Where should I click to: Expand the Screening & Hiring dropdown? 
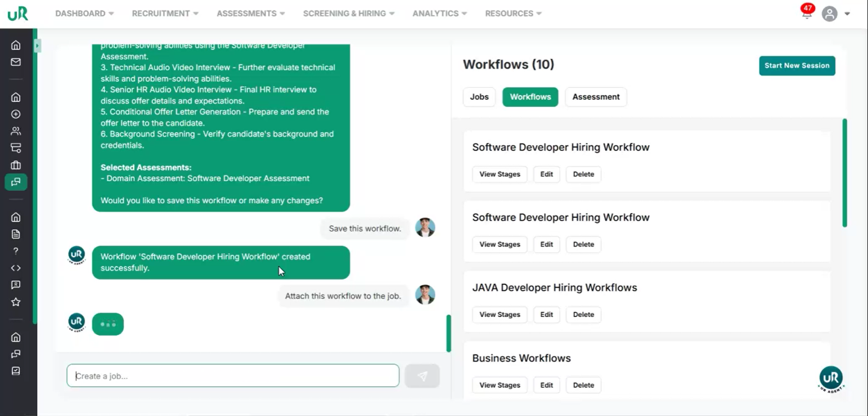click(x=348, y=14)
